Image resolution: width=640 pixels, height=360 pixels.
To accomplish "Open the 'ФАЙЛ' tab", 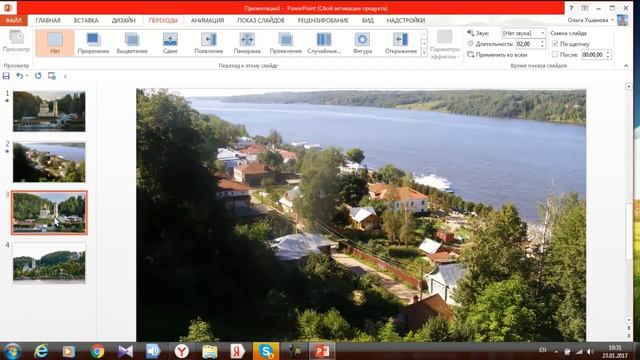I will click(x=13, y=20).
